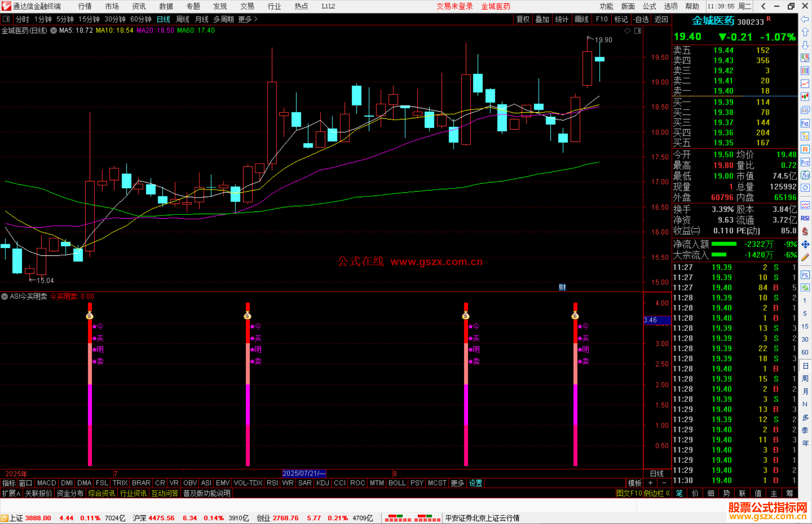Open 图文F10 link at bottom
Viewport: 812px width, 524px height.
point(629,493)
